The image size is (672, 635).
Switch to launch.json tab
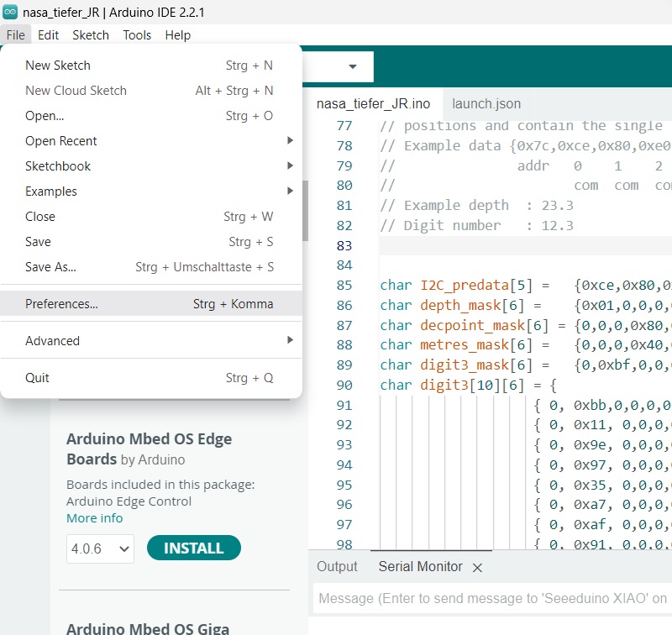coord(486,104)
